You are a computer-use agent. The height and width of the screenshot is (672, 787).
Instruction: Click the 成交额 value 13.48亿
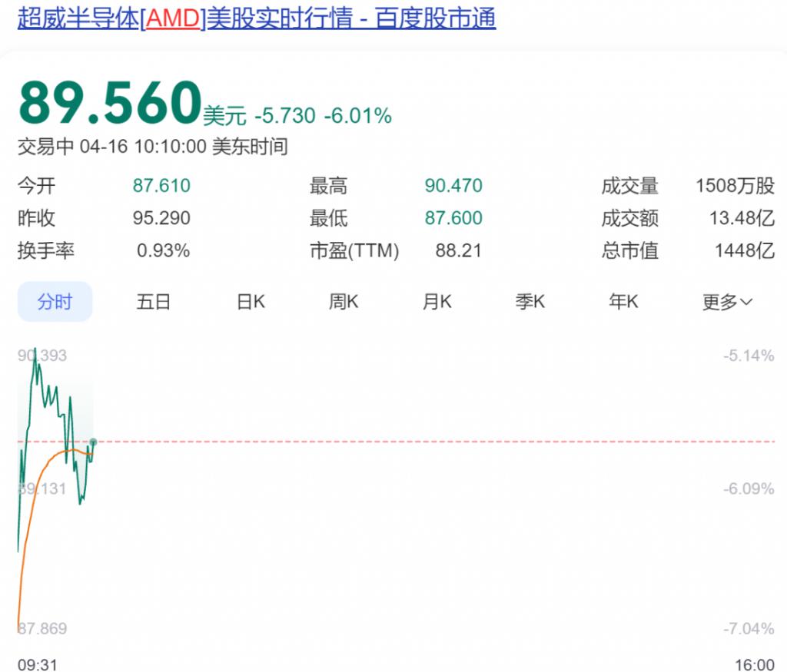(742, 218)
